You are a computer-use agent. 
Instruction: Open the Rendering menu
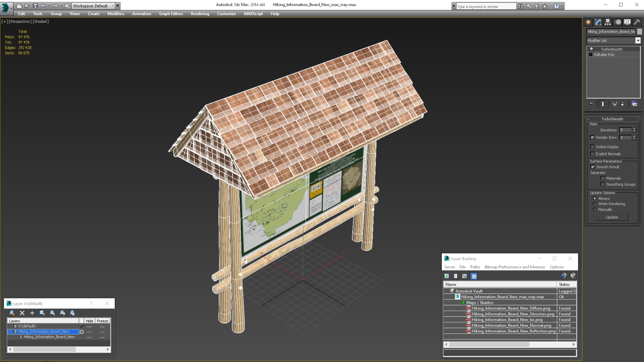(x=200, y=14)
